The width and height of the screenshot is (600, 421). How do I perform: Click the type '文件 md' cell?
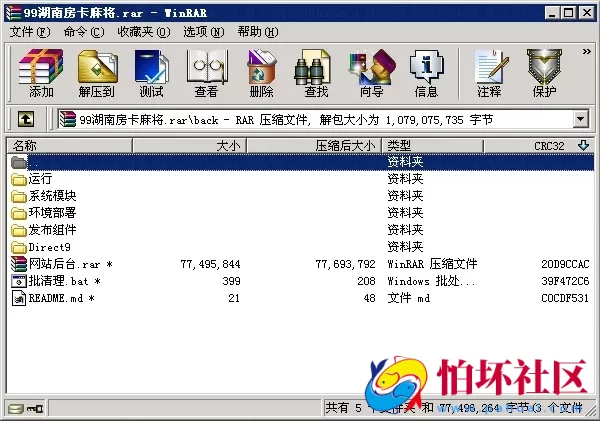coord(409,298)
